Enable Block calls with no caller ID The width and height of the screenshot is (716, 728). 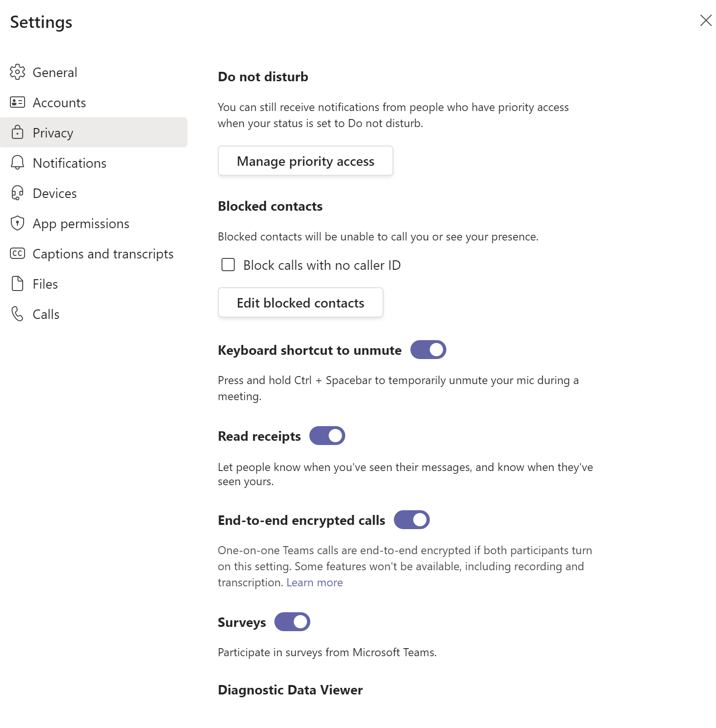pos(228,265)
